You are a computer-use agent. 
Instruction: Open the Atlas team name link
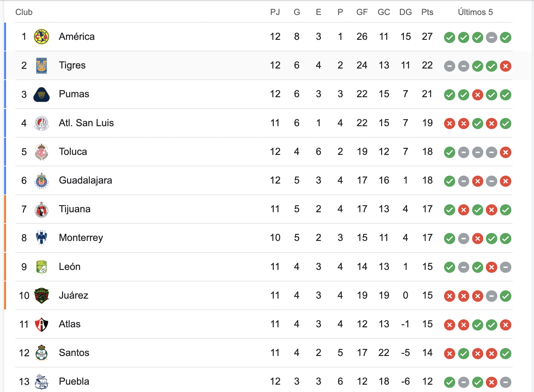coord(70,324)
